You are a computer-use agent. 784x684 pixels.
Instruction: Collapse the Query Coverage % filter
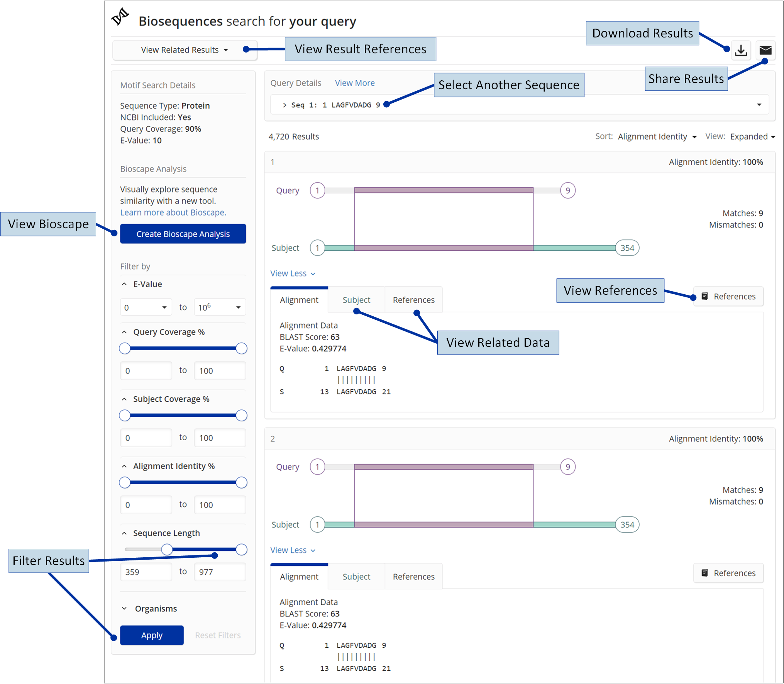coord(124,332)
